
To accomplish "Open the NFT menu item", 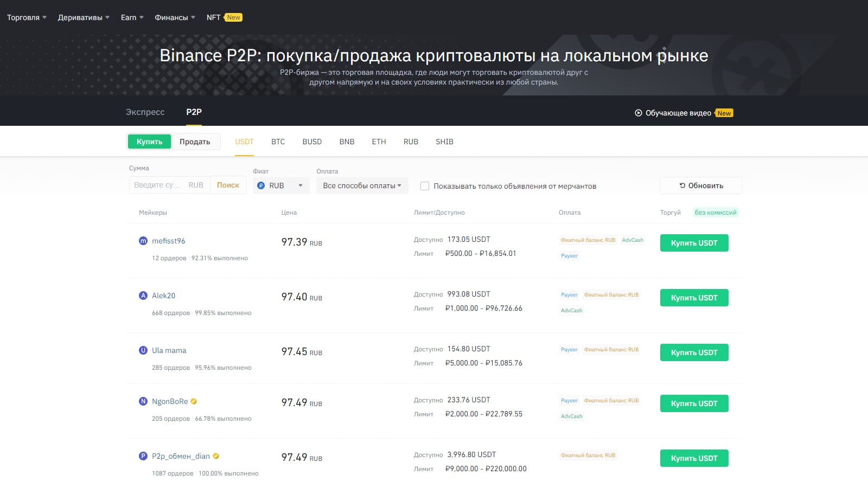I will [x=213, y=17].
